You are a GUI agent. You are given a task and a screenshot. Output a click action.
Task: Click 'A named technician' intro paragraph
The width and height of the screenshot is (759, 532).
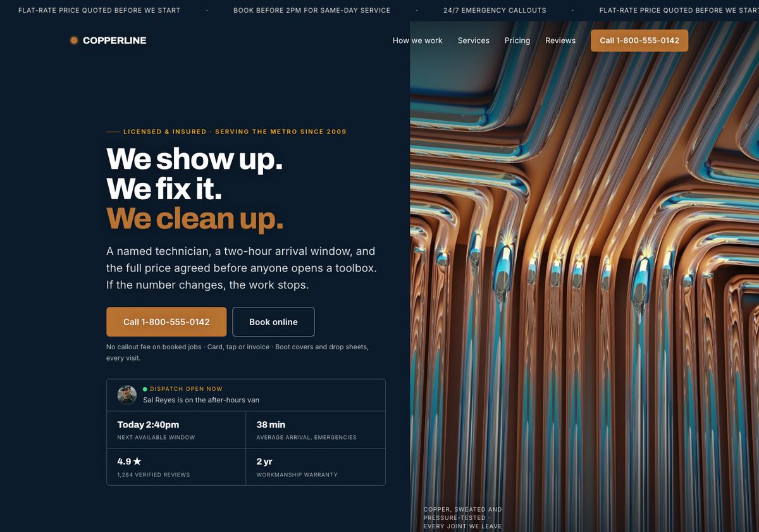click(x=242, y=268)
